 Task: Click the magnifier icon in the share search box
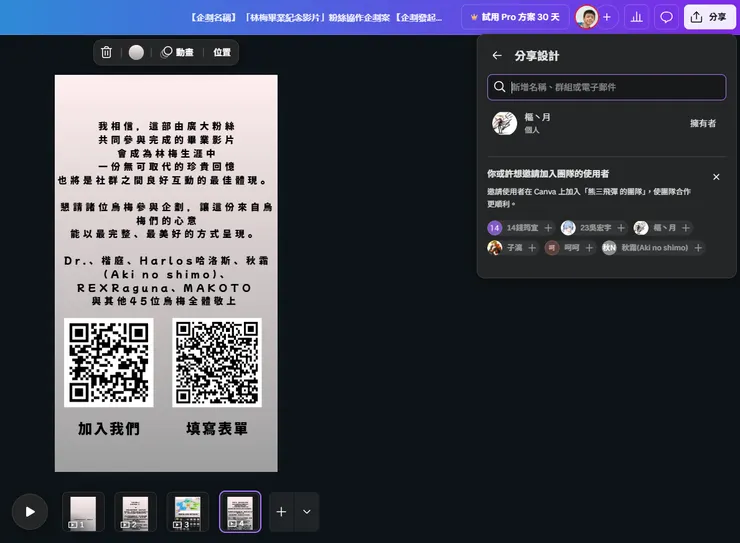click(499, 87)
